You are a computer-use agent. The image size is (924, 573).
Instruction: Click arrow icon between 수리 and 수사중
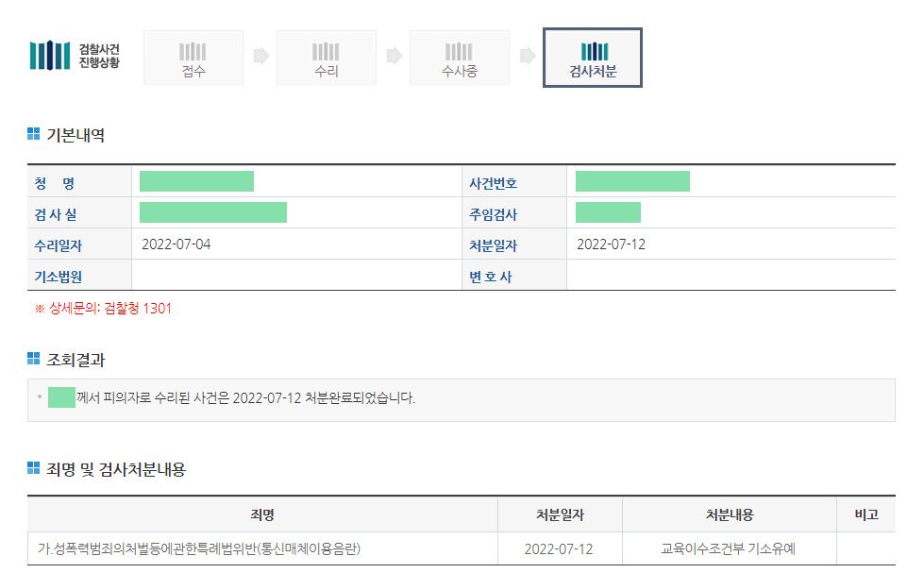[x=395, y=57]
